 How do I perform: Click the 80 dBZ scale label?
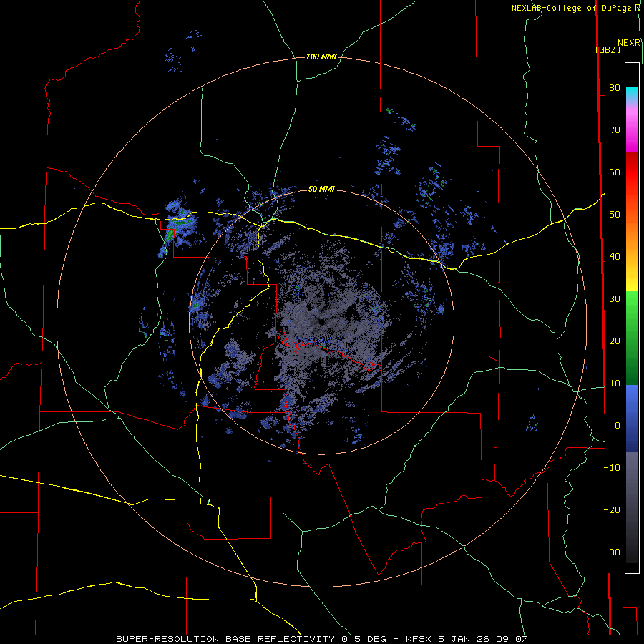point(615,88)
